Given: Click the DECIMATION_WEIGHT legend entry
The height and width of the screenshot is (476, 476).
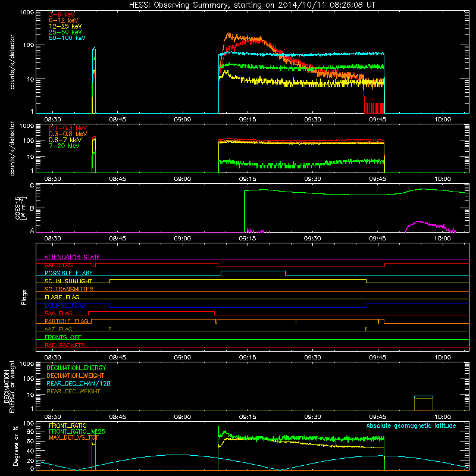Looking at the screenshot, I should (x=76, y=375).
